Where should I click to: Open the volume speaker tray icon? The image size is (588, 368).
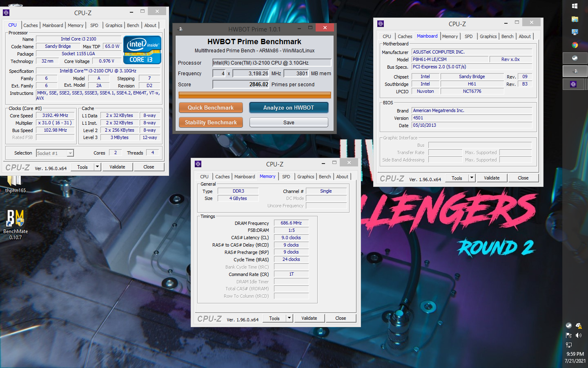579,335
